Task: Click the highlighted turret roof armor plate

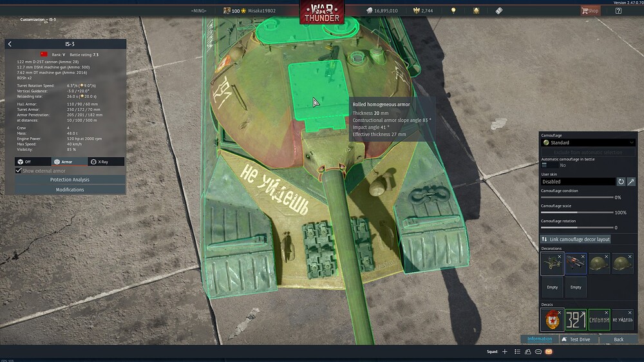Action: (x=318, y=90)
